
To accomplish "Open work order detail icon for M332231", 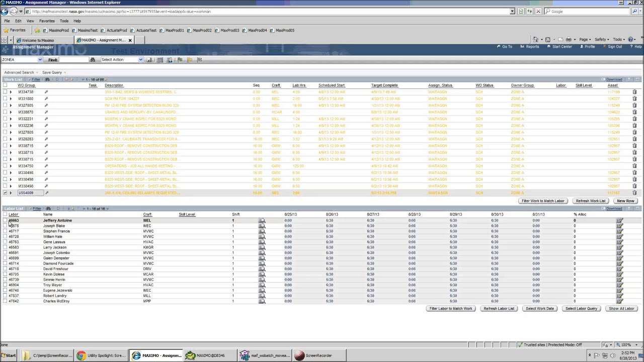I will 46,119.
